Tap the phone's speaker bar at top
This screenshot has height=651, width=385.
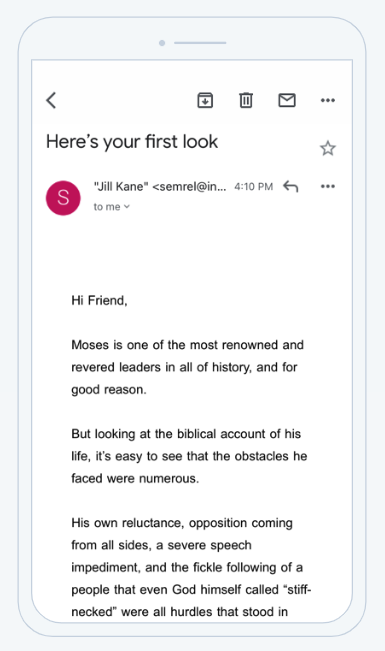click(200, 43)
